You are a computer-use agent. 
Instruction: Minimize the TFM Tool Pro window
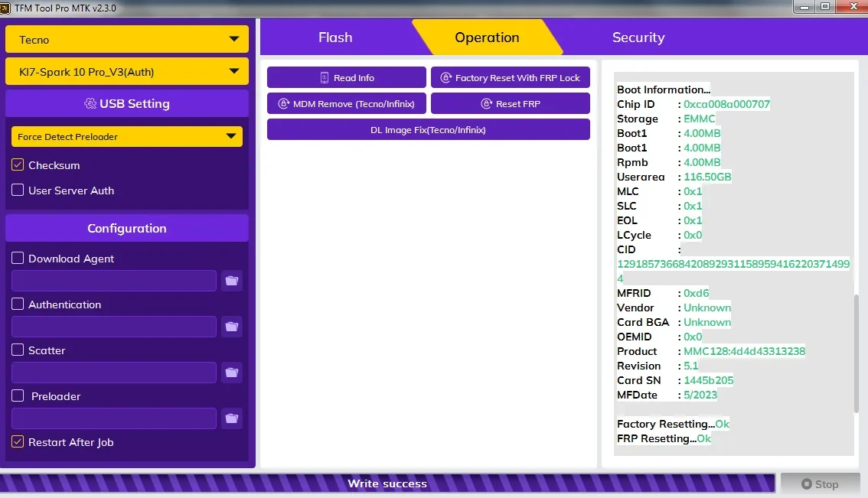click(804, 7)
